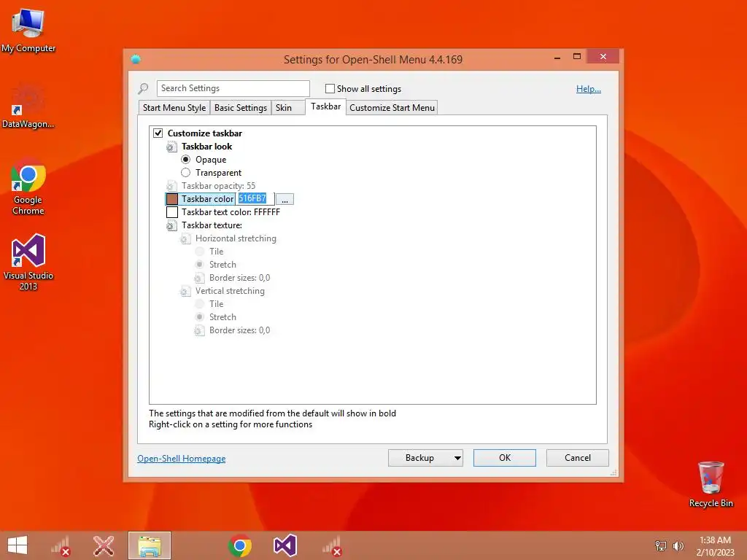Select the Taskbar opacity: 55 setting
This screenshot has height=560, width=747.
(x=218, y=186)
